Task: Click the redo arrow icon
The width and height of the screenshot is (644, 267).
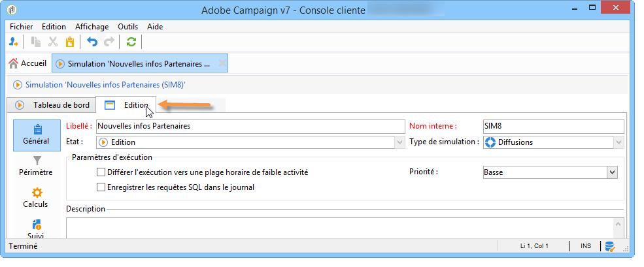Action: 109,42
